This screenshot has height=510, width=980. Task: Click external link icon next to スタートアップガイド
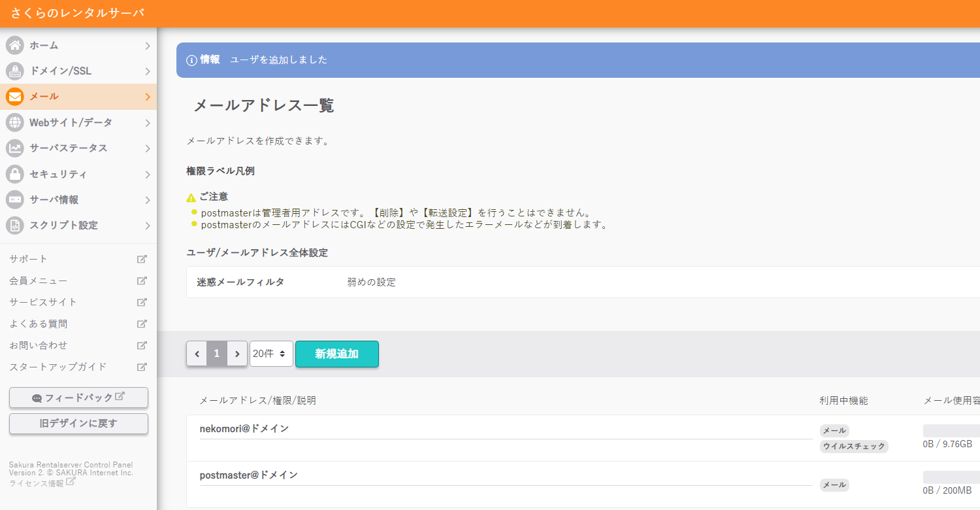point(142,367)
